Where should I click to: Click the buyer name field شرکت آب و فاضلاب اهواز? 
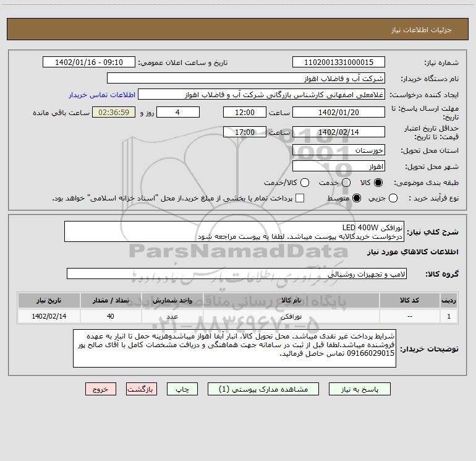246,79
